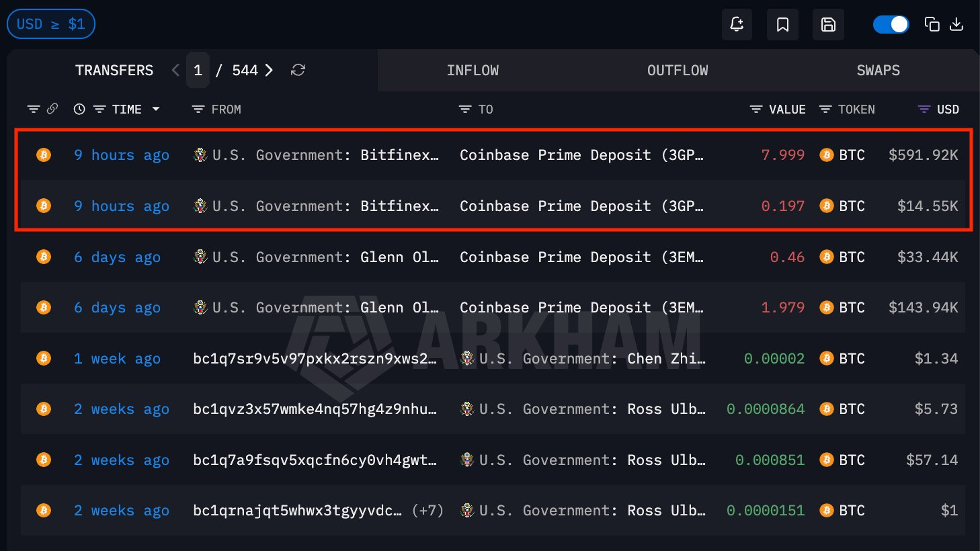Viewport: 980px width, 551px height.
Task: Open U.S. Government Chen Zhi recipient
Action: [x=583, y=358]
